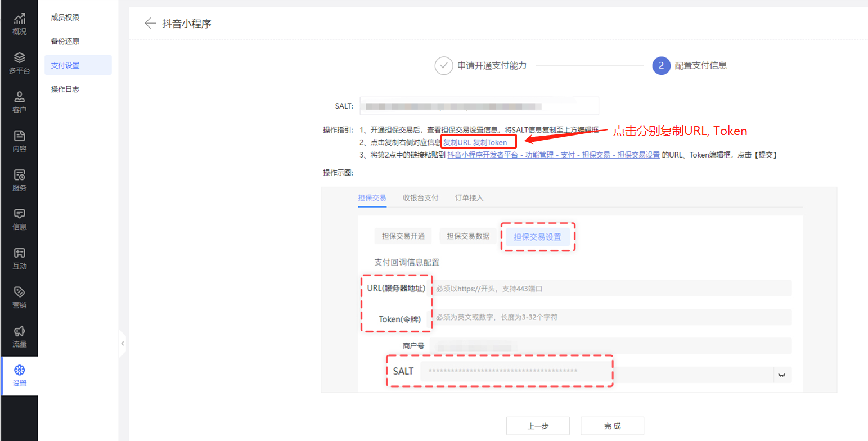Click the step 2 circle 配置支付信息

tap(662, 65)
